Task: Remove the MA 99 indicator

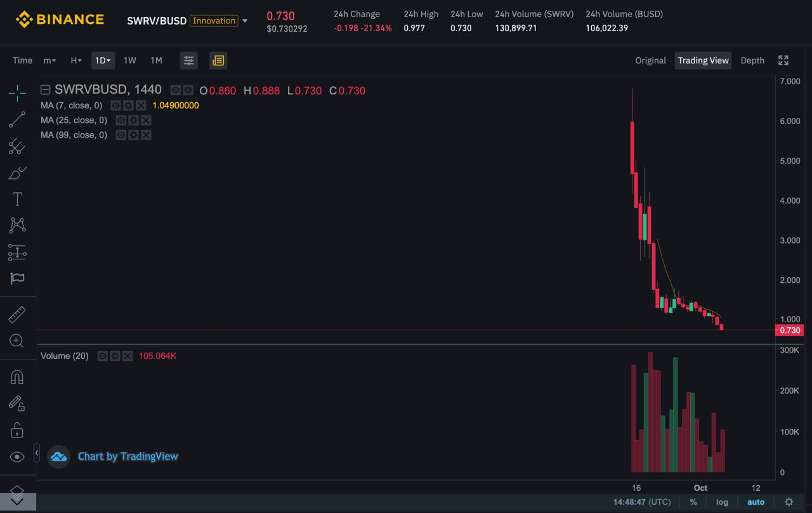Action: click(146, 135)
